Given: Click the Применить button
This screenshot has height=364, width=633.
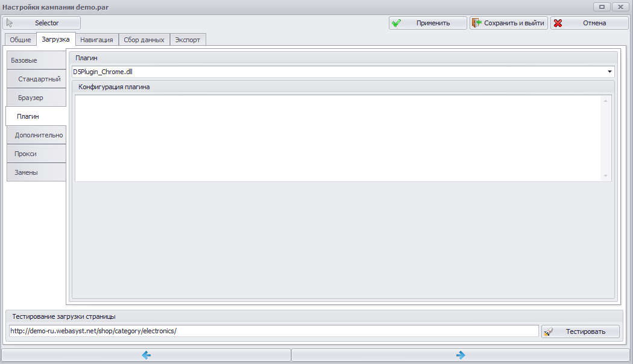Looking at the screenshot, I should coord(428,23).
